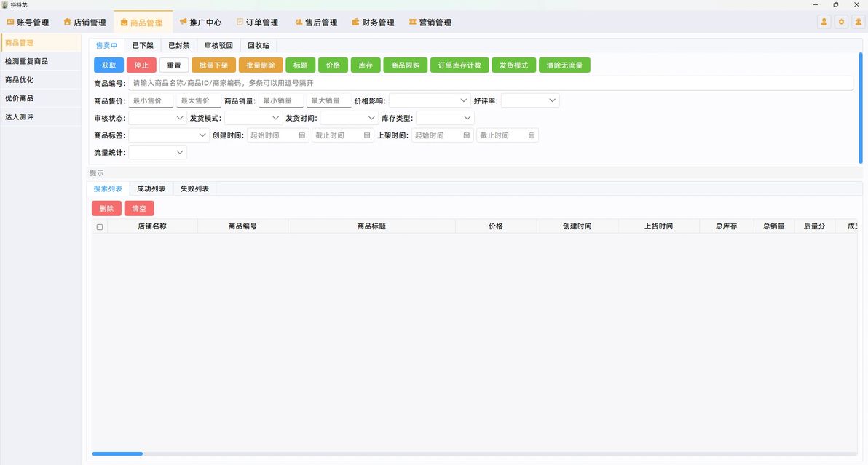868x465 pixels.
Task: Click the green 发货模式 button
Action: coord(513,65)
